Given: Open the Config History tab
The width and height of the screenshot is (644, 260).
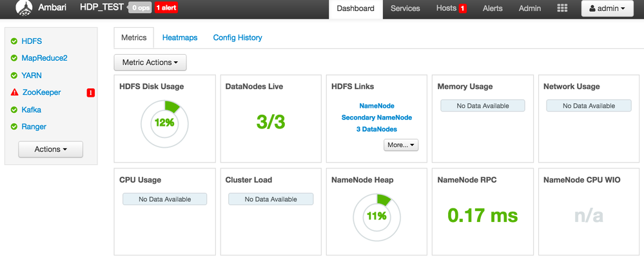Looking at the screenshot, I should coord(237,38).
